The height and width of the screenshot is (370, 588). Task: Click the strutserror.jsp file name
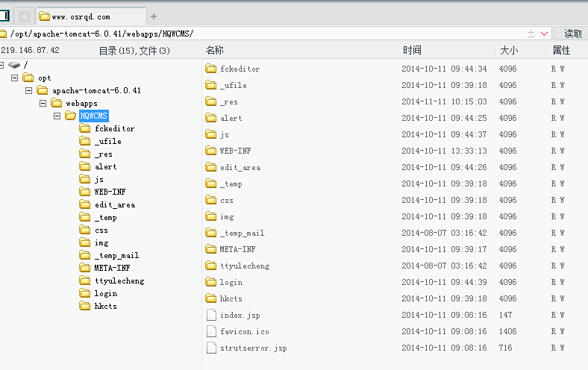pyautogui.click(x=254, y=348)
